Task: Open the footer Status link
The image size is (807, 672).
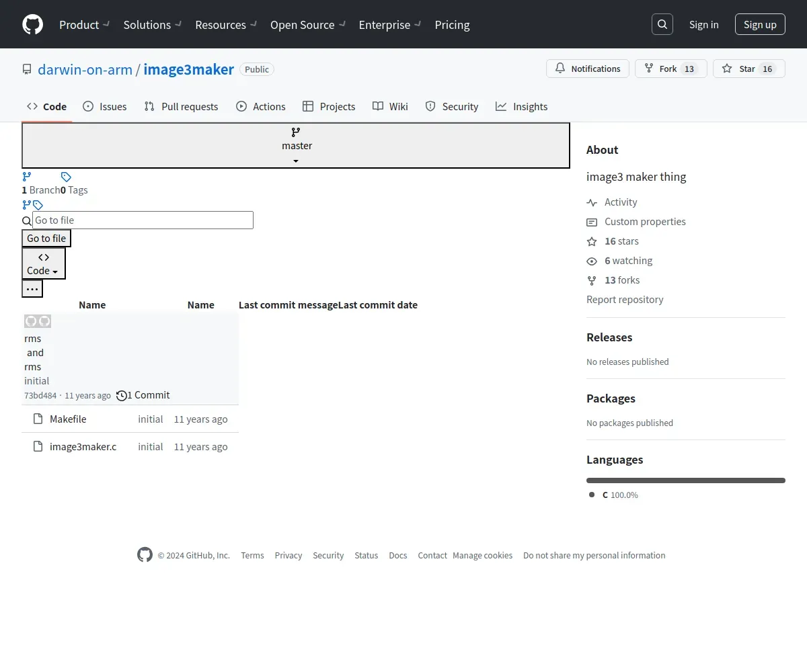Action: [367, 556]
